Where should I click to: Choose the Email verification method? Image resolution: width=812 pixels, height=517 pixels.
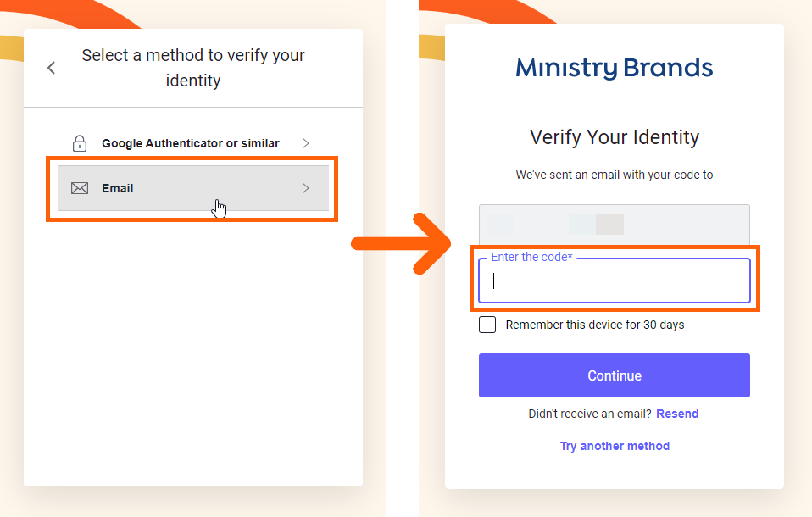119,188
